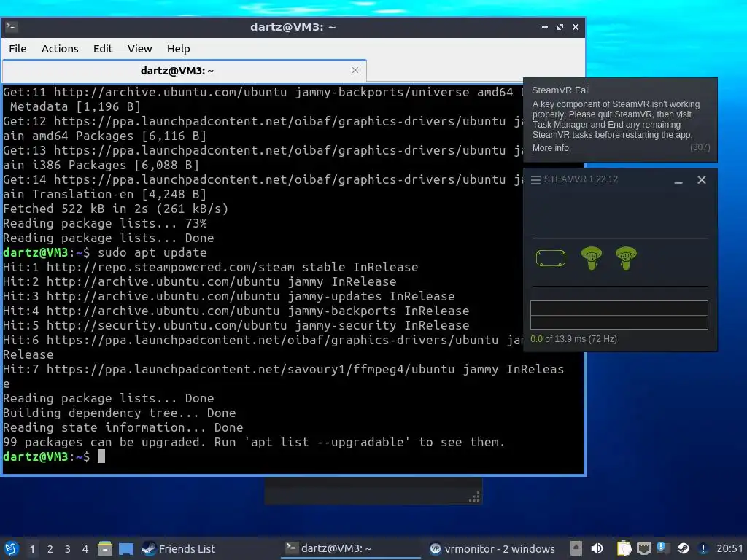The image size is (747, 560).
Task: Click the 'Fetched 522 kB in 2s' line
Action: click(116, 209)
